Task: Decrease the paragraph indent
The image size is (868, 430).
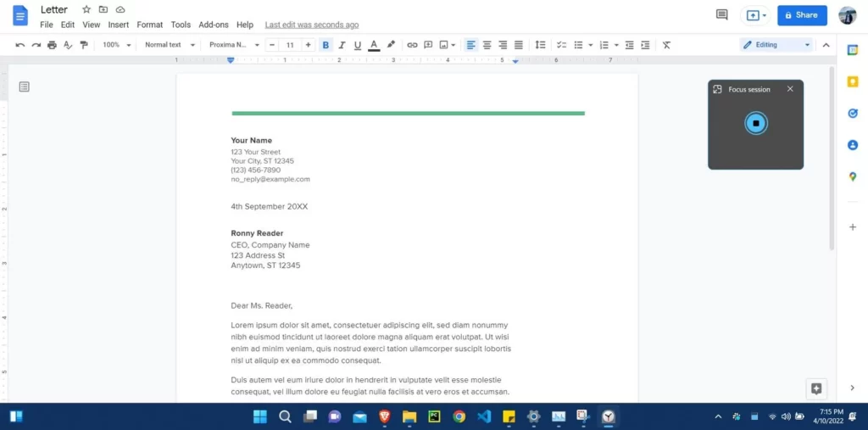Action: (630, 45)
